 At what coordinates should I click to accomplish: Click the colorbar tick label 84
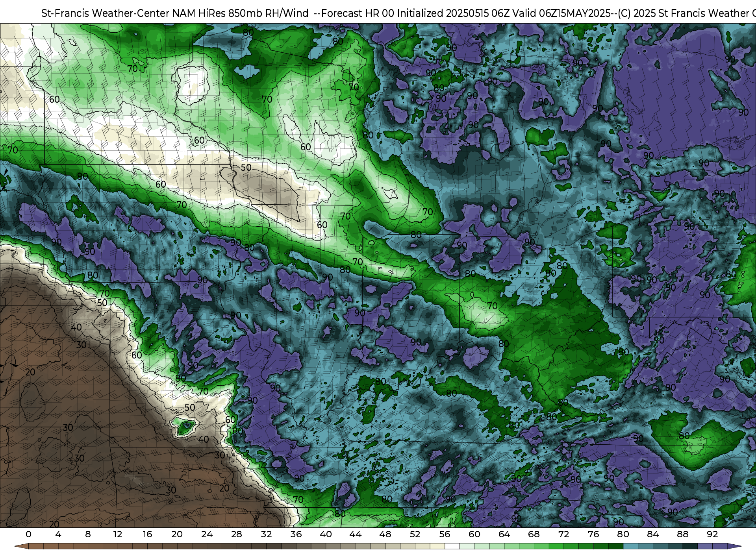[x=653, y=534]
